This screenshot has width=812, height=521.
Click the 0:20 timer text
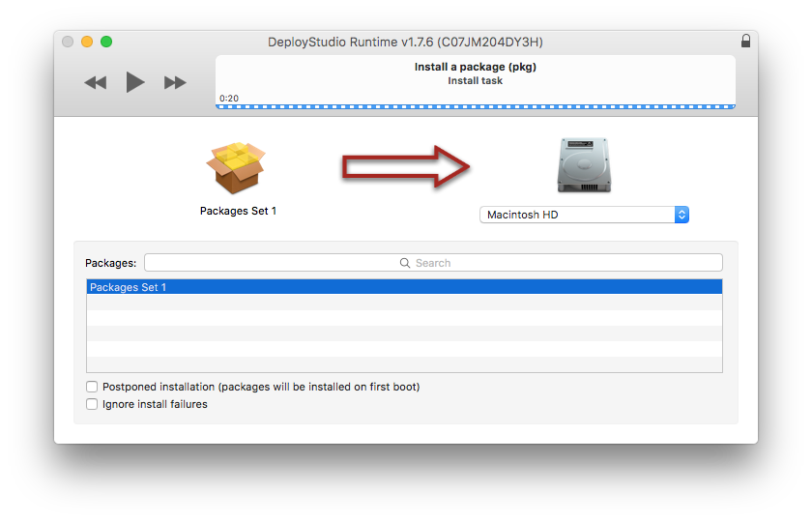pyautogui.click(x=229, y=98)
